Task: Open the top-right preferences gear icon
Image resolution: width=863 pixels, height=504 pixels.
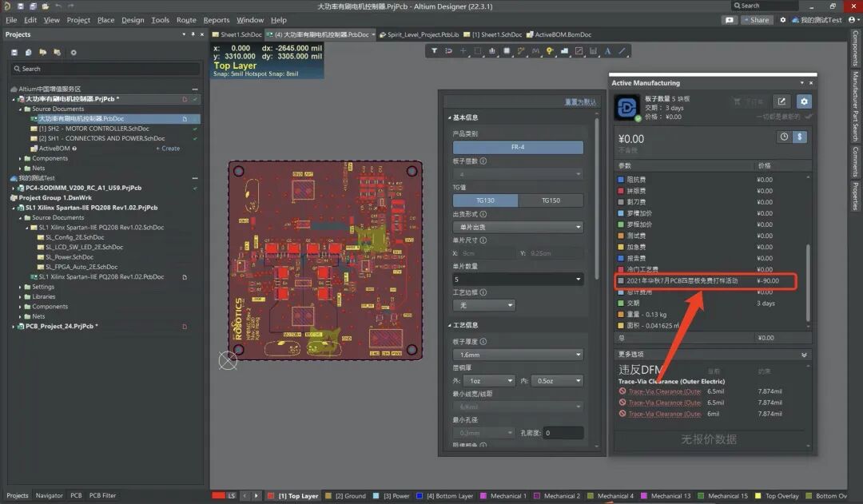Action: point(782,20)
